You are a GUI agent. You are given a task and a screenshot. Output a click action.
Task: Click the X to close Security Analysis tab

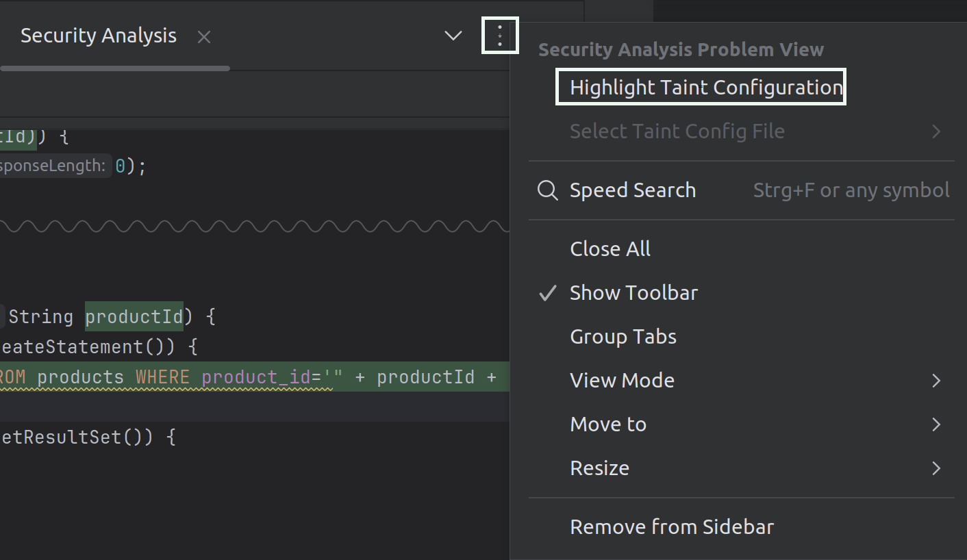tap(203, 37)
